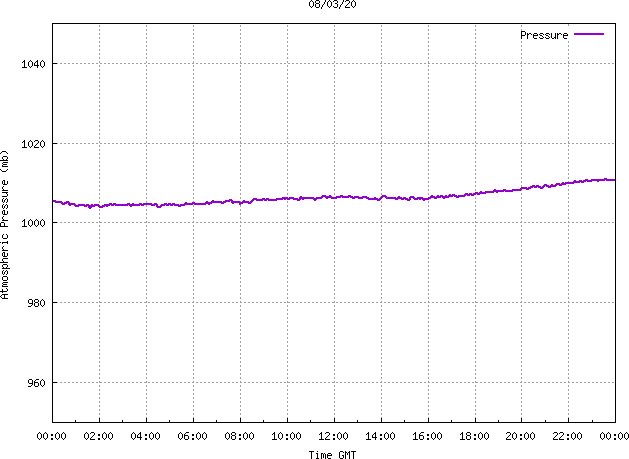Click the Atmospheric Pressure (mb) axis title
Image resolution: width=629 pixels, height=459 pixels.
point(4,225)
